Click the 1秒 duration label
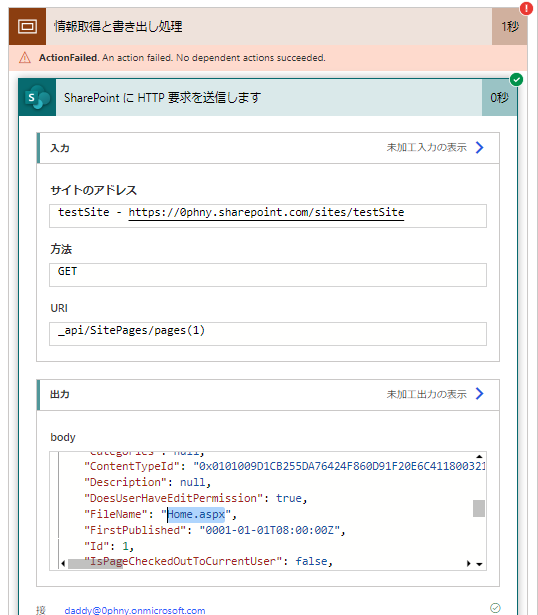 [510, 26]
